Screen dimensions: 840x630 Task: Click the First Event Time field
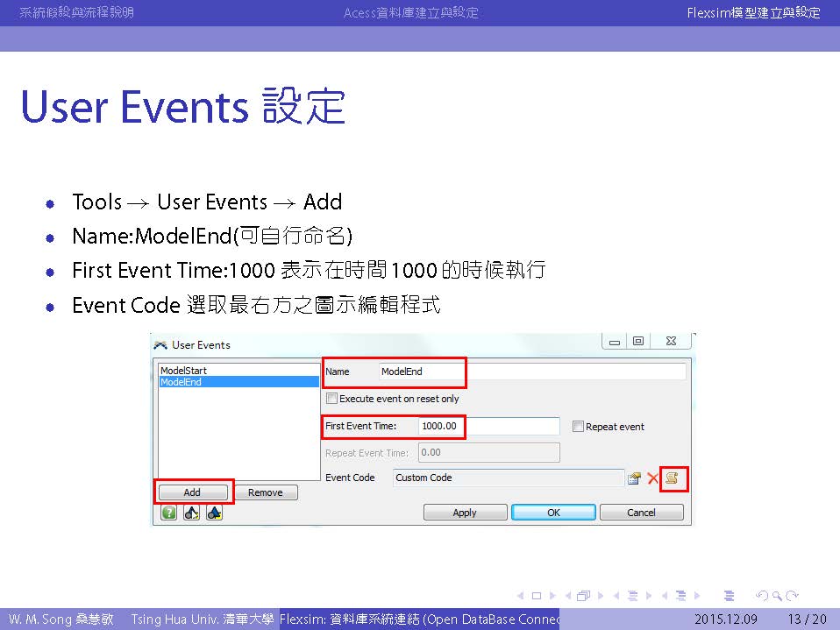tap(488, 427)
